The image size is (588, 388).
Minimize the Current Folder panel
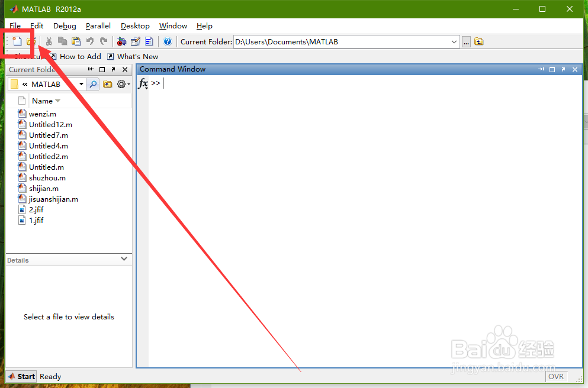91,69
